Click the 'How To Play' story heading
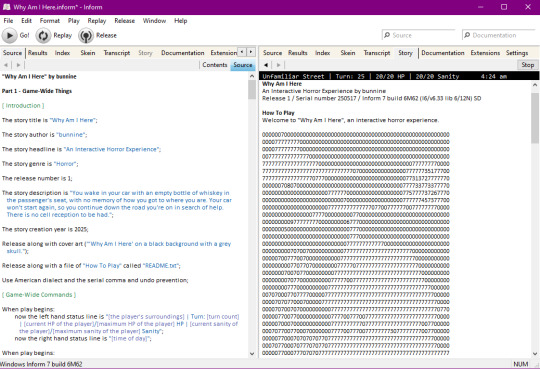The height and width of the screenshot is (369, 540). pyautogui.click(x=278, y=113)
